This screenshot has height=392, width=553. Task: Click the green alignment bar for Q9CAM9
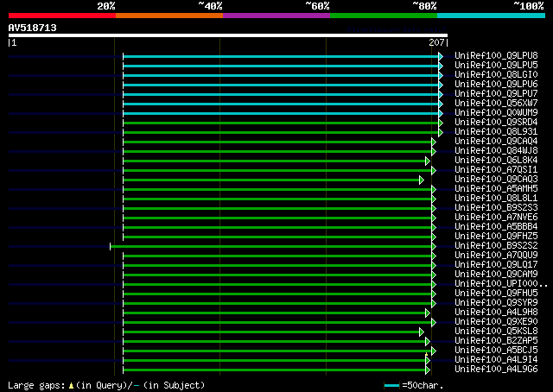277,275
